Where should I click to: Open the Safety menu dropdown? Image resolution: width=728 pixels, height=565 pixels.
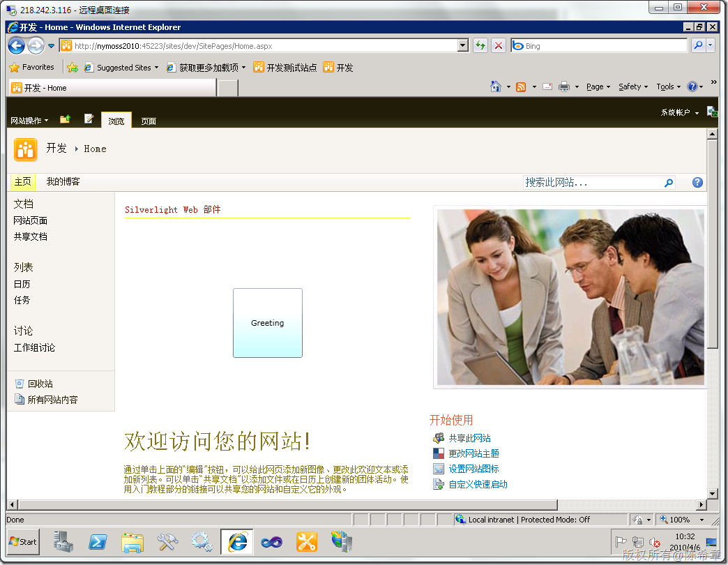click(633, 86)
